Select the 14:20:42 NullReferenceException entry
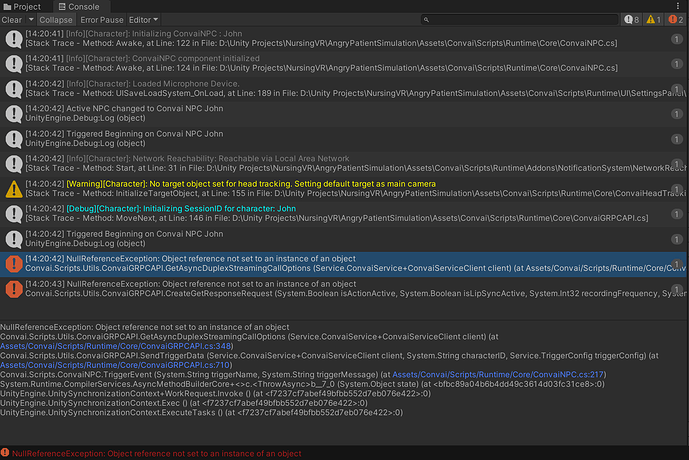Viewport: 689px width, 460px height. (x=343, y=264)
